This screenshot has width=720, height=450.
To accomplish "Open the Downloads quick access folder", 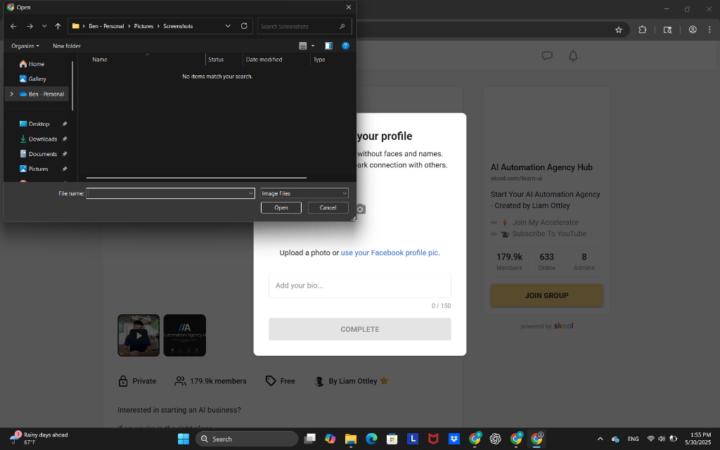I will [38, 139].
